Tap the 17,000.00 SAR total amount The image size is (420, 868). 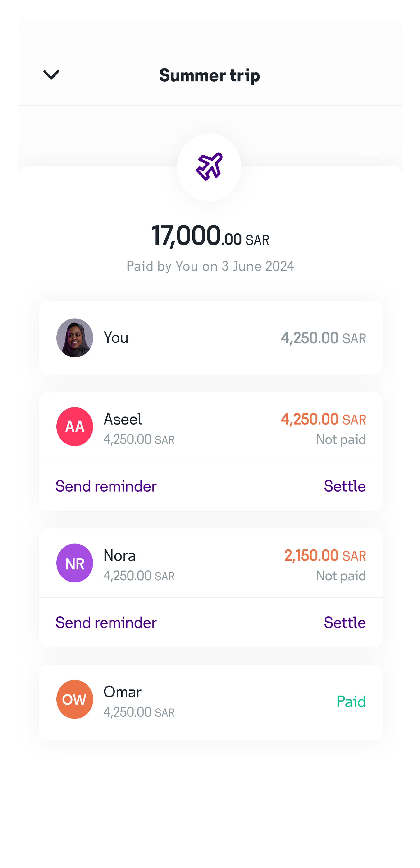point(210,236)
